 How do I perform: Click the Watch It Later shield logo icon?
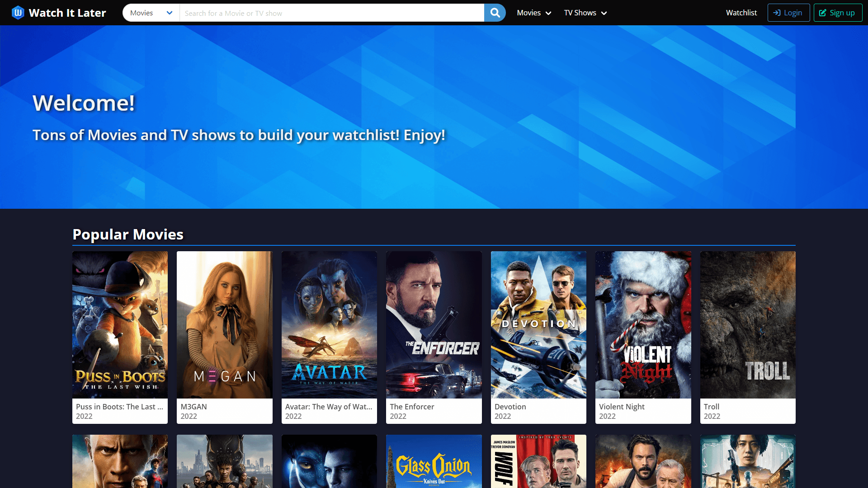coord(18,13)
